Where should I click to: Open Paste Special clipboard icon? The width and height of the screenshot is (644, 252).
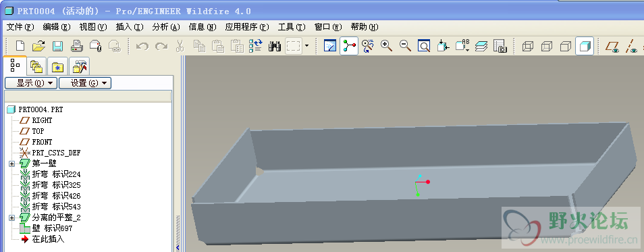click(237, 46)
